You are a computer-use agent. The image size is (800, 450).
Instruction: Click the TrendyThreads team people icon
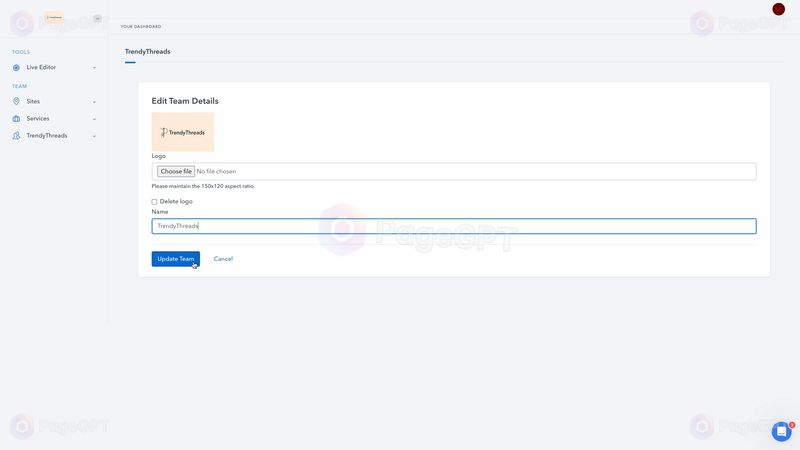click(x=16, y=136)
